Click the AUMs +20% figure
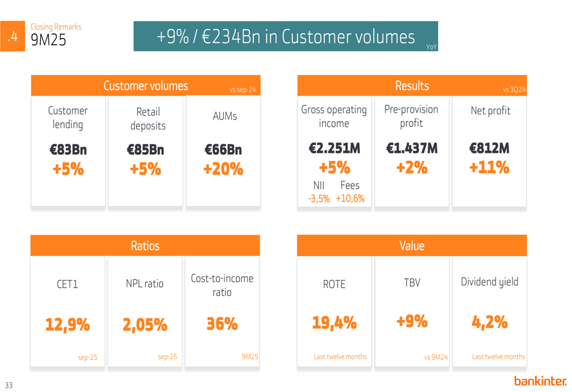 pyautogui.click(x=223, y=169)
